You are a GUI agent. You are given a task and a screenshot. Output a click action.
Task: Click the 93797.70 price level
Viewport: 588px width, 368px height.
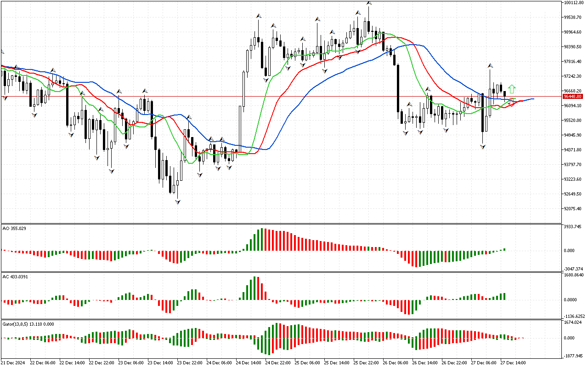coord(573,165)
